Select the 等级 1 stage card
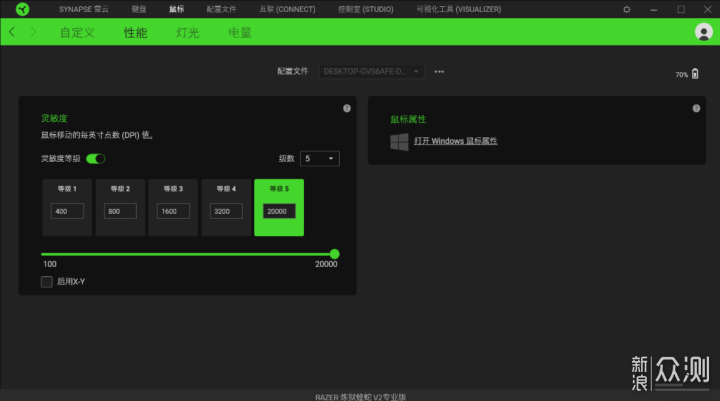 point(67,208)
